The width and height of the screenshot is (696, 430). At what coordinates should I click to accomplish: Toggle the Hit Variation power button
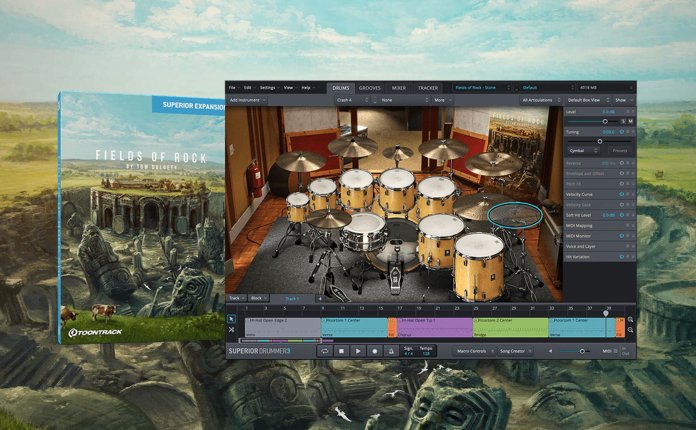tap(621, 257)
